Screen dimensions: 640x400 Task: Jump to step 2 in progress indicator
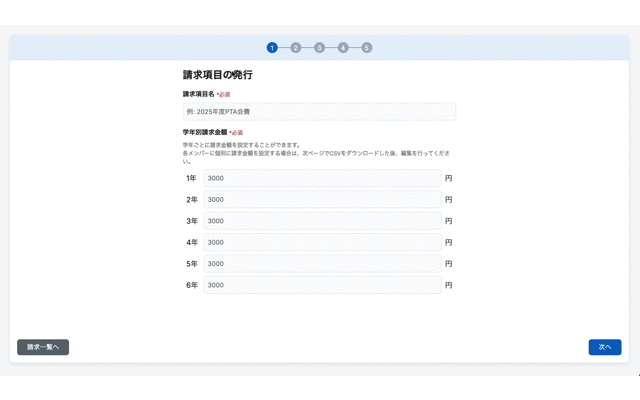[296, 47]
